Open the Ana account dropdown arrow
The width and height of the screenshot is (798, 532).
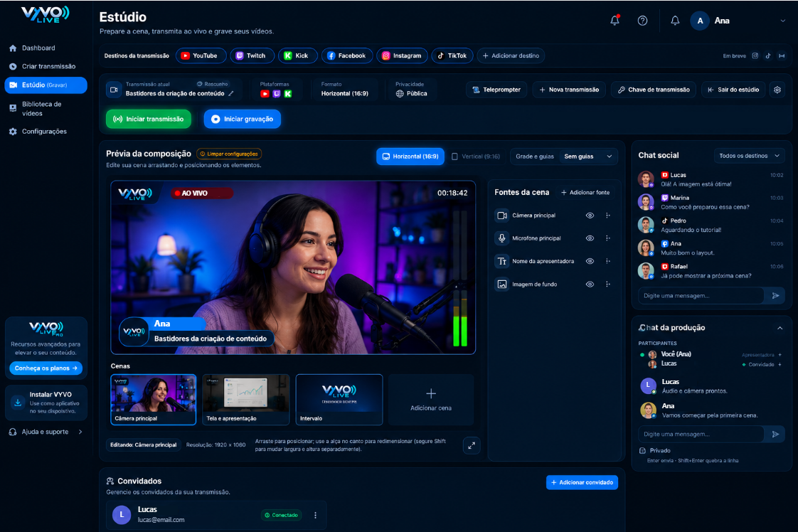[782, 21]
